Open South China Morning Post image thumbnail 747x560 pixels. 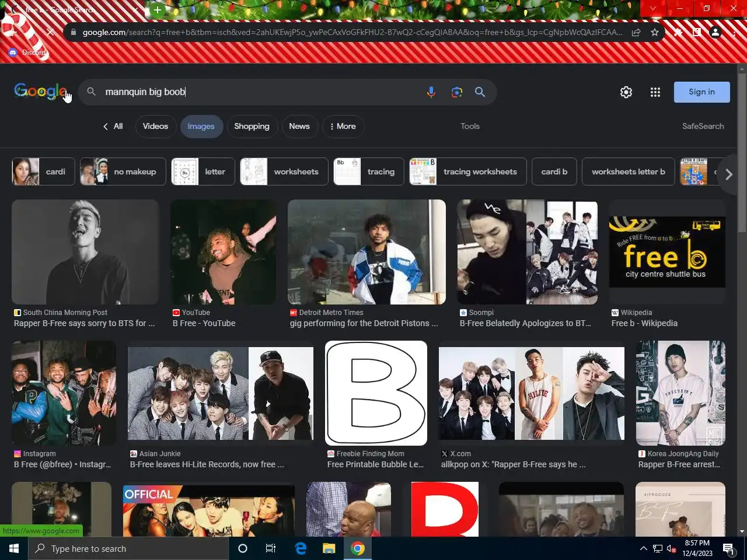coord(85,252)
